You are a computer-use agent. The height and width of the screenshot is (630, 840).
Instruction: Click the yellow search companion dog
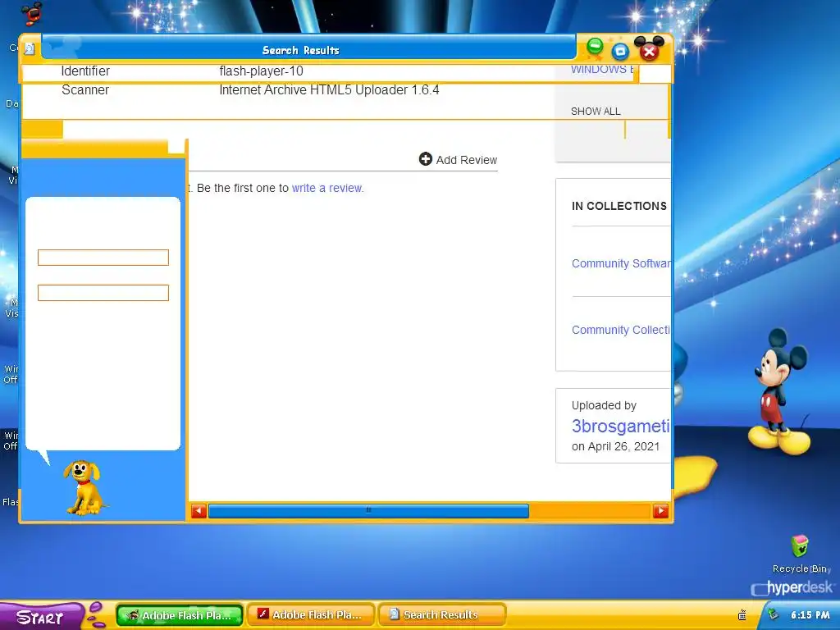click(84, 487)
